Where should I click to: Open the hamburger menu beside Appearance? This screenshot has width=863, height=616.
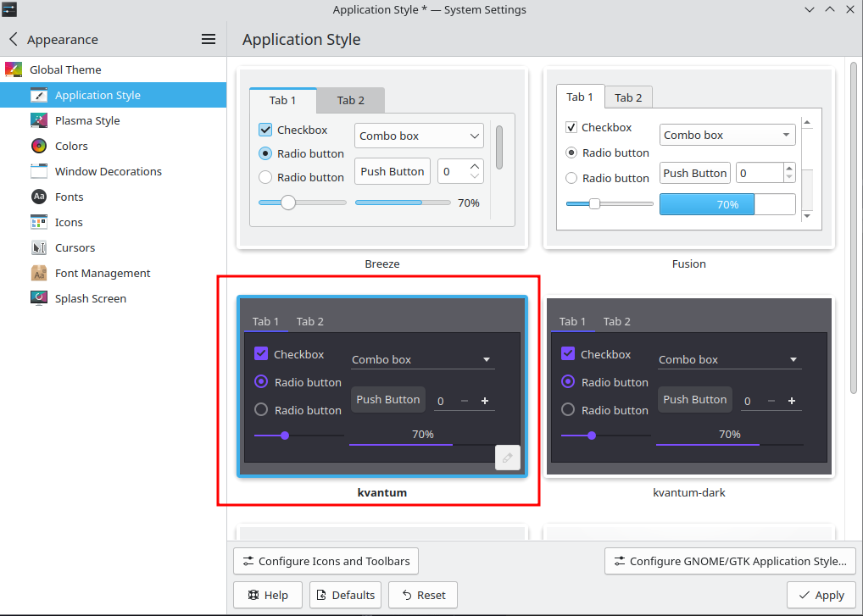click(x=208, y=39)
